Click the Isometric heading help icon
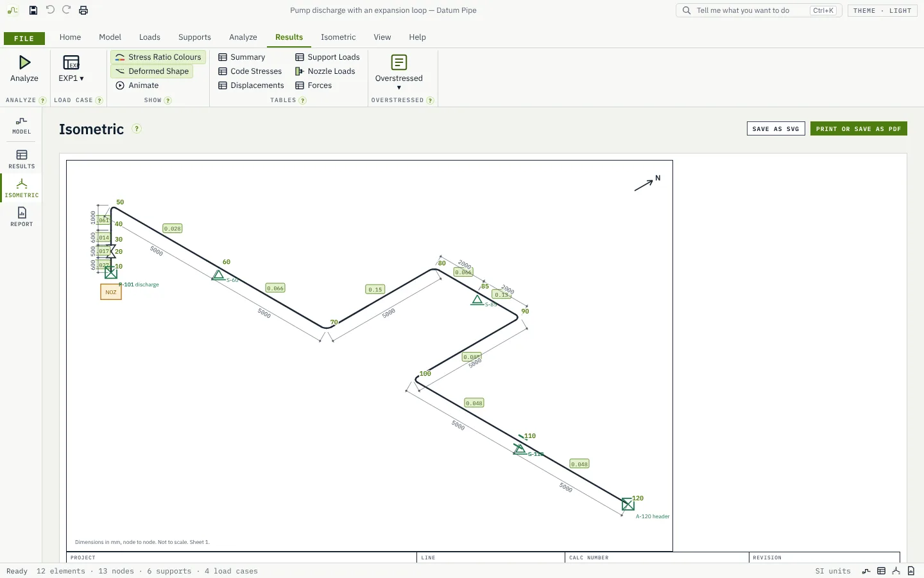 click(137, 128)
